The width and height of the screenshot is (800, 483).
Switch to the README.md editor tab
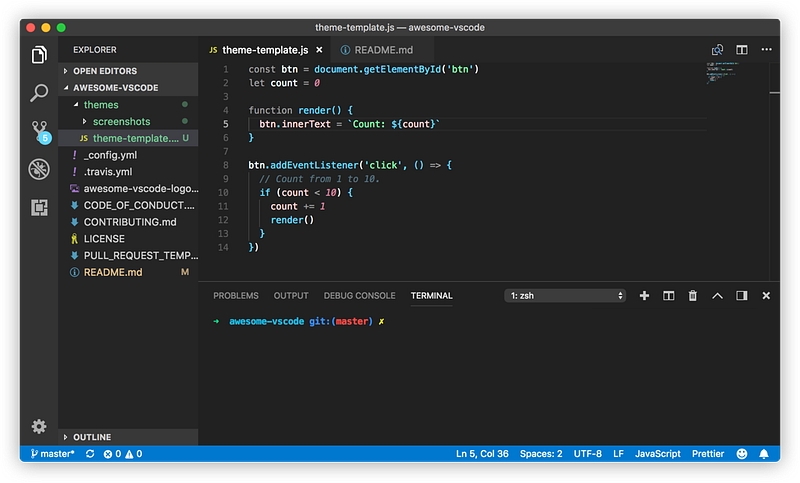pyautogui.click(x=382, y=50)
